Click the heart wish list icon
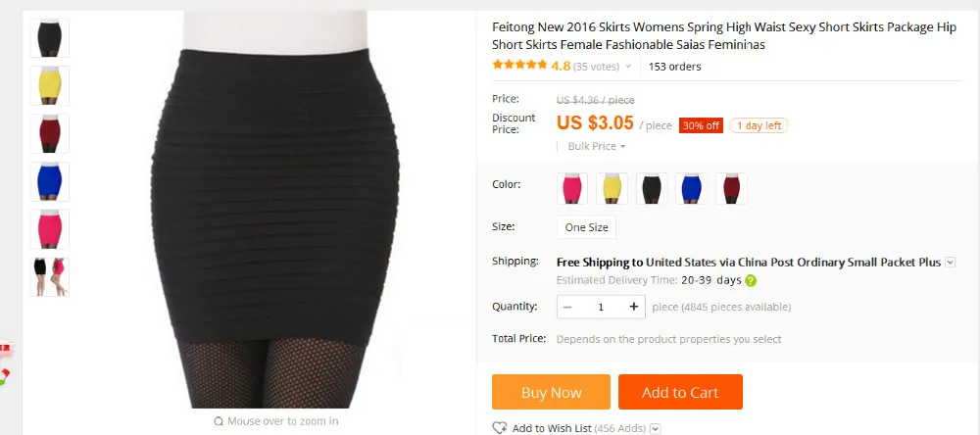 point(500,428)
